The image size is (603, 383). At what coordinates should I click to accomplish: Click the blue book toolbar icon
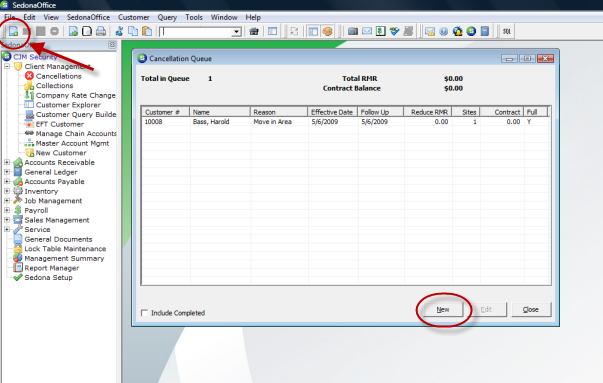485,31
